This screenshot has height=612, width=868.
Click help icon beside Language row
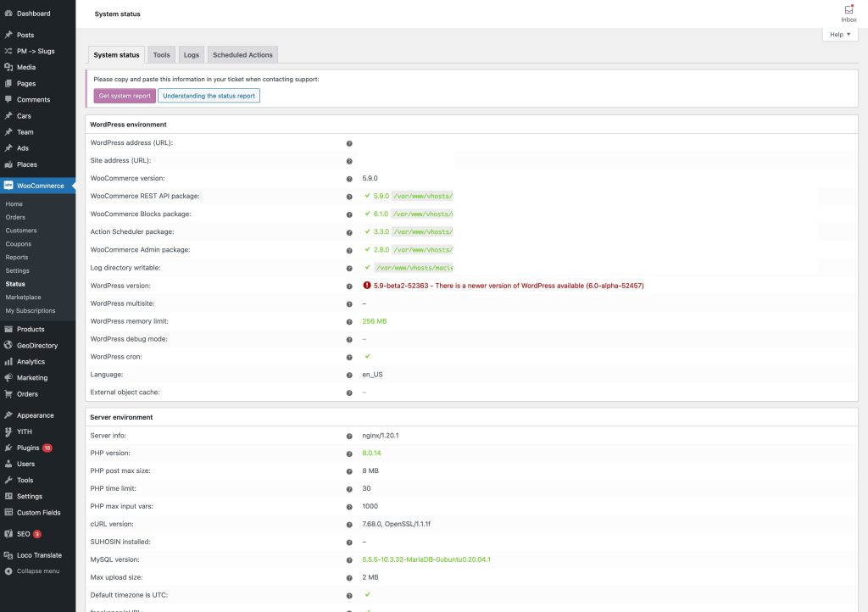pyautogui.click(x=349, y=375)
